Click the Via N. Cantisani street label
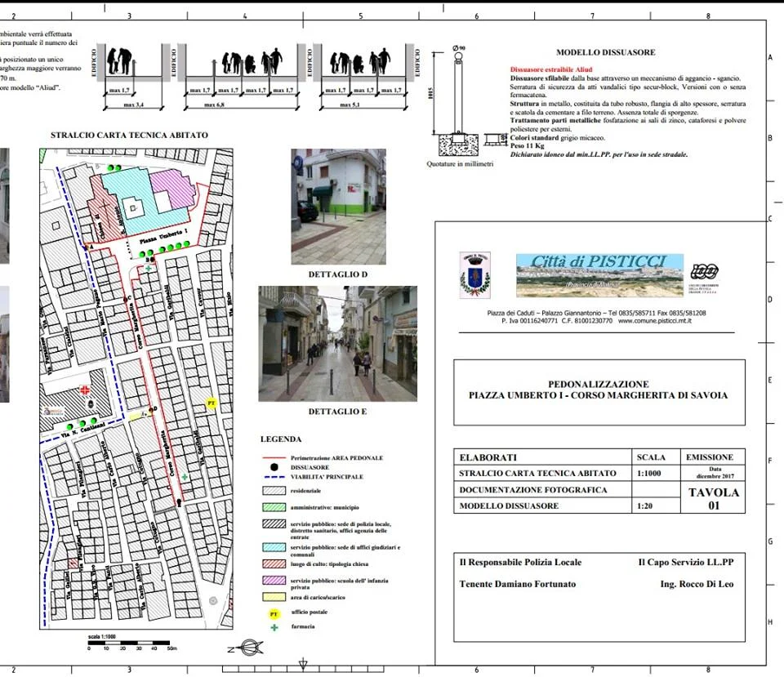This screenshot has width=784, height=677. 82,430
